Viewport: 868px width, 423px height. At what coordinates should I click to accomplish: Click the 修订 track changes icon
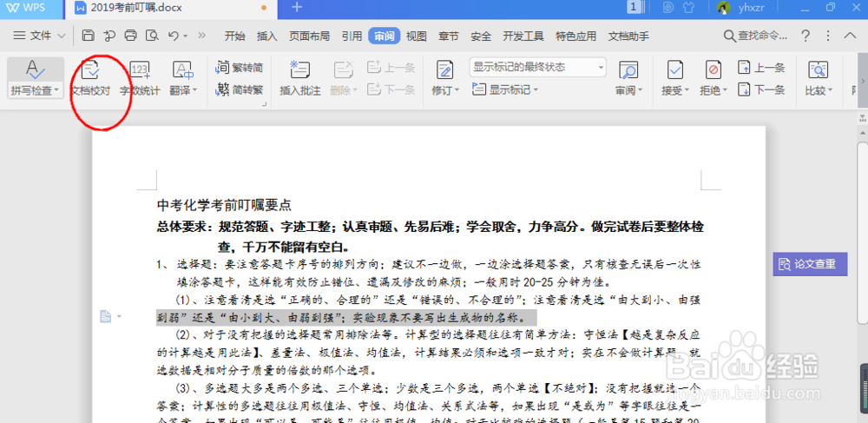pyautogui.click(x=444, y=69)
